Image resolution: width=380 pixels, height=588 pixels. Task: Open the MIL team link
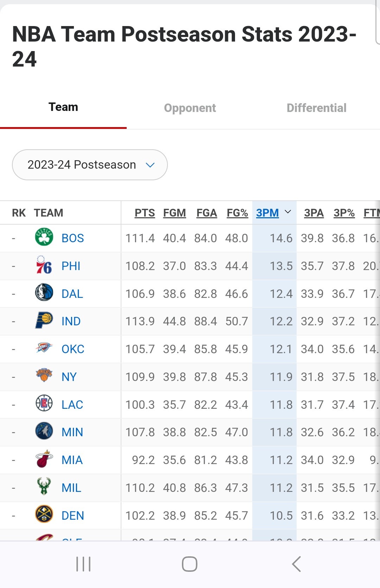coord(71,488)
